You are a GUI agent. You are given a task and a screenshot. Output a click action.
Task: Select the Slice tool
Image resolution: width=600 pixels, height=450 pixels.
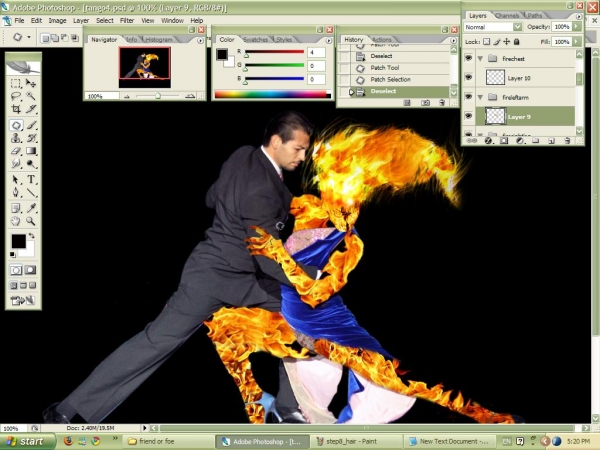click(x=31, y=109)
